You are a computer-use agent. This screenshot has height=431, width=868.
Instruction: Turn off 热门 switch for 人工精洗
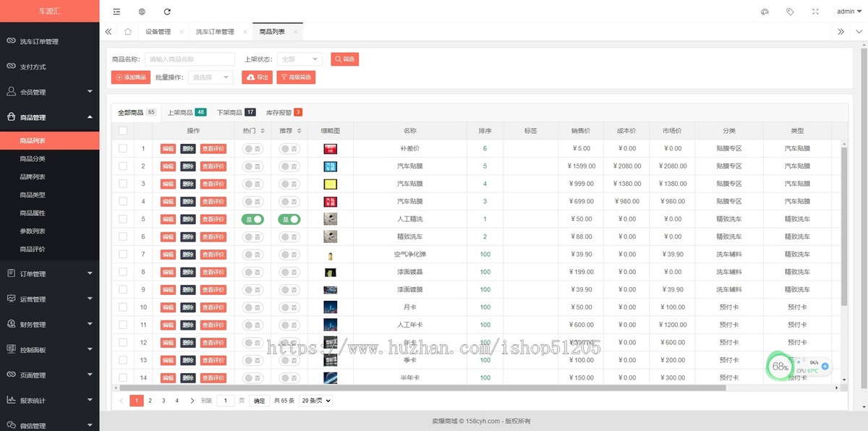[x=252, y=218]
